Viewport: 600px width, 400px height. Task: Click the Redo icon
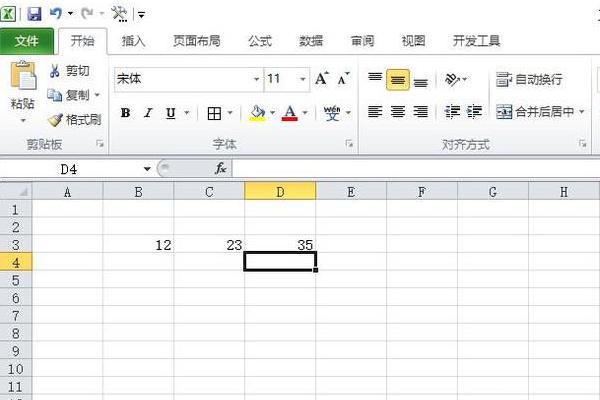[x=87, y=14]
